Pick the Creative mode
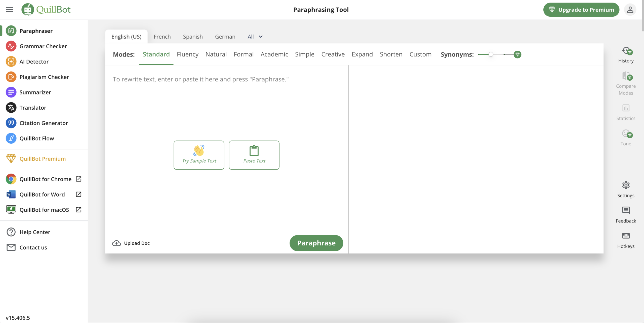This screenshot has width=644, height=323. click(x=333, y=54)
